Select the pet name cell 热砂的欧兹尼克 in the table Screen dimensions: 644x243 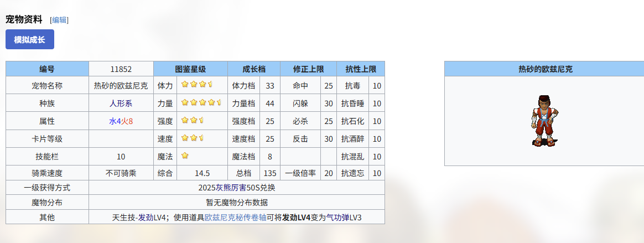pyautogui.click(x=121, y=86)
